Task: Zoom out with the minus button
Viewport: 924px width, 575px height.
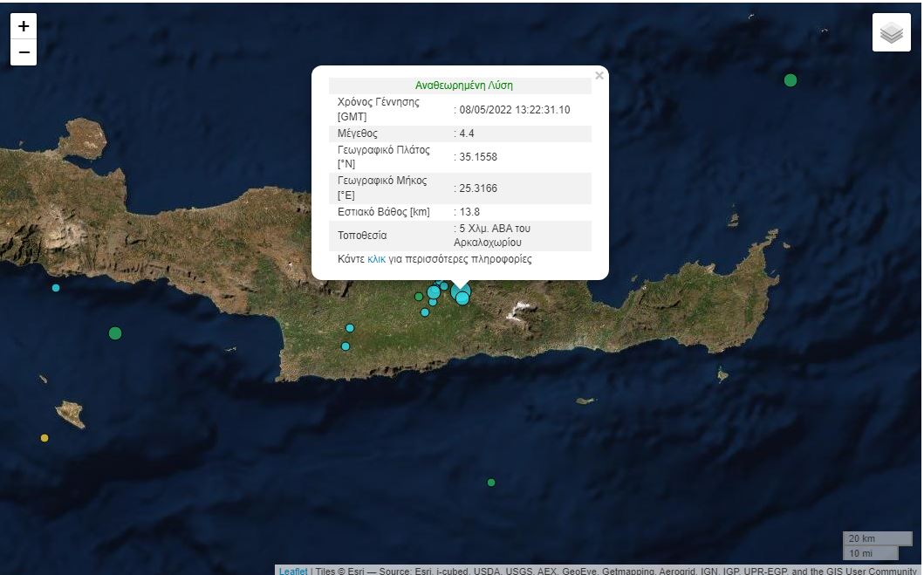Action: [23, 53]
